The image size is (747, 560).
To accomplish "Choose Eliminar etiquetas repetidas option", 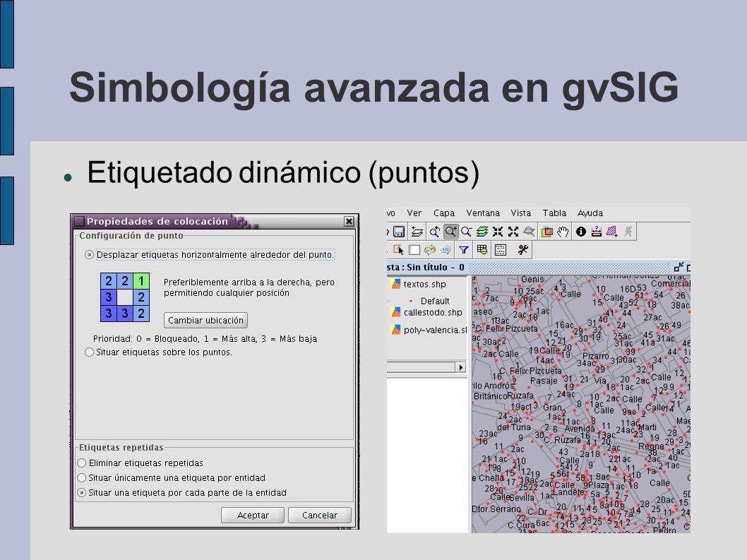I will 81,463.
